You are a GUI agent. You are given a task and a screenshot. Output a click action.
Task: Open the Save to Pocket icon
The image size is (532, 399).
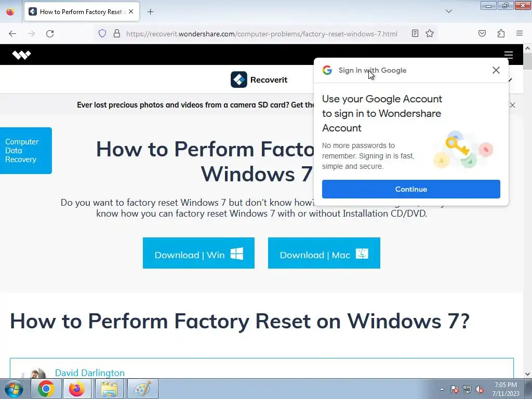tap(482, 33)
